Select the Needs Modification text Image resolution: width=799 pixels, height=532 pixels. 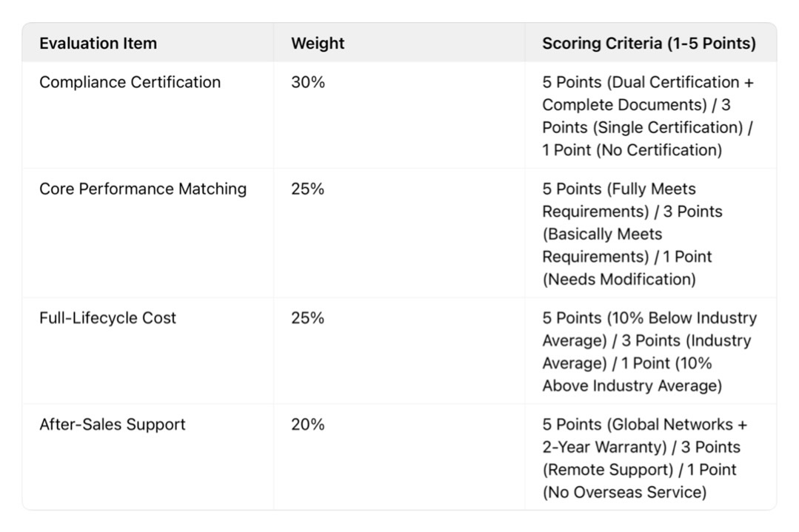click(x=619, y=280)
